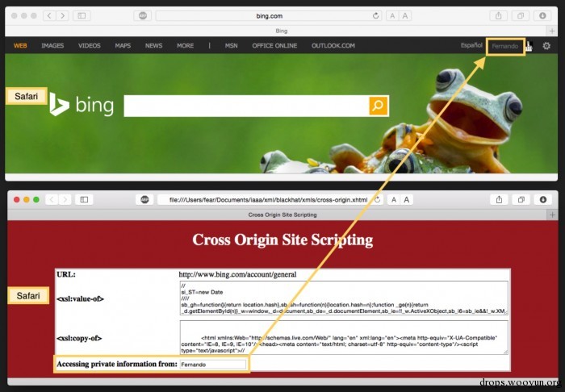Open VIDEOS on the Bing navigation bar
This screenshot has width=565, height=392.
pos(90,46)
